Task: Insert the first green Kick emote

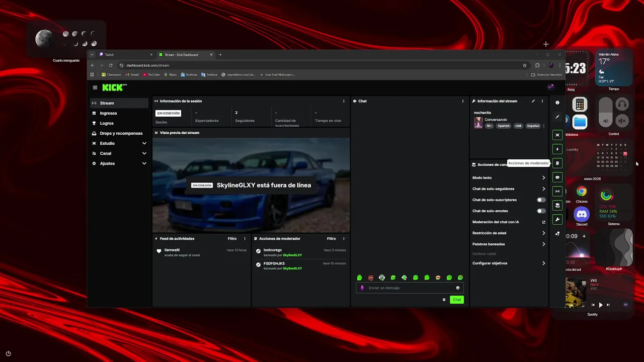Action: click(360, 278)
